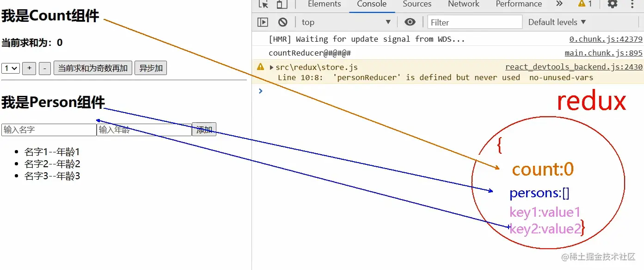The height and width of the screenshot is (270, 644).
Task: Open react_devtools_backend.js:2430 link
Action: tap(574, 67)
